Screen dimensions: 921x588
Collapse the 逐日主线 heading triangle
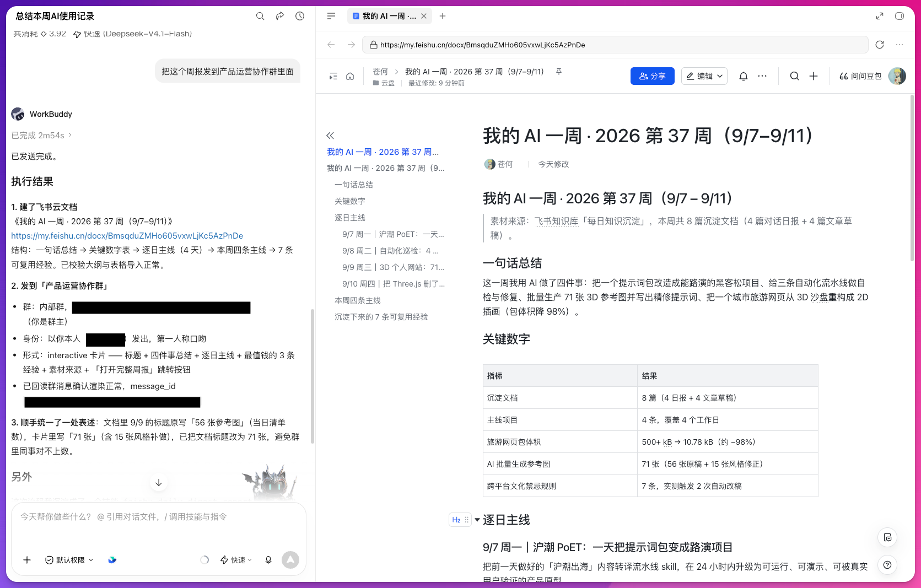pos(477,520)
